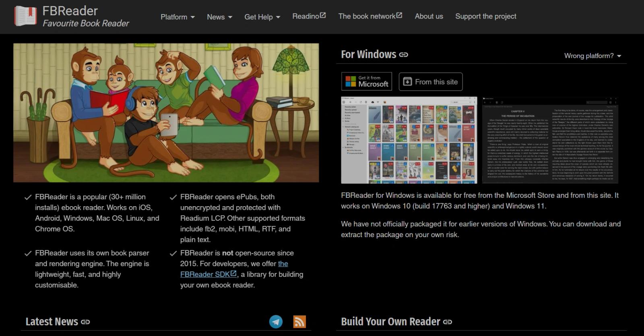
Task: Click external-link icon next to Readino
Action: [x=323, y=15]
